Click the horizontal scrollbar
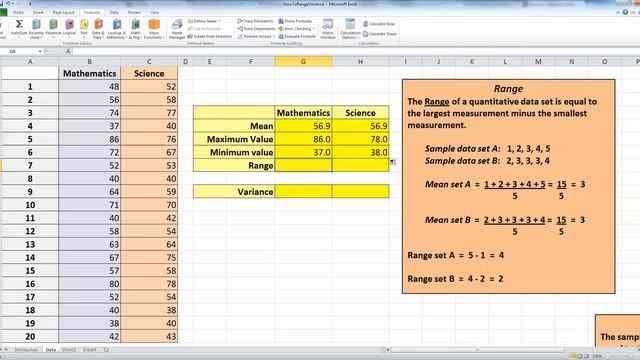The height and width of the screenshot is (360, 640). [477, 350]
